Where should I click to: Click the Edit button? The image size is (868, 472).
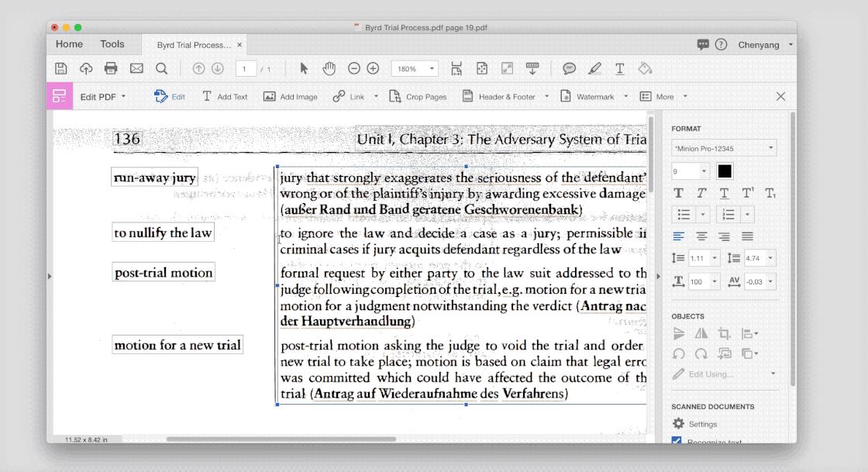(170, 97)
